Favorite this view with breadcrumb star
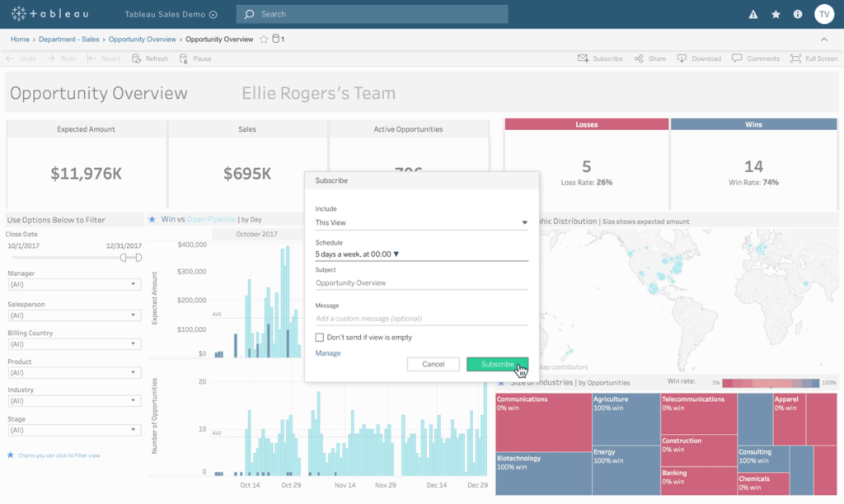The width and height of the screenshot is (844, 504). 264,40
